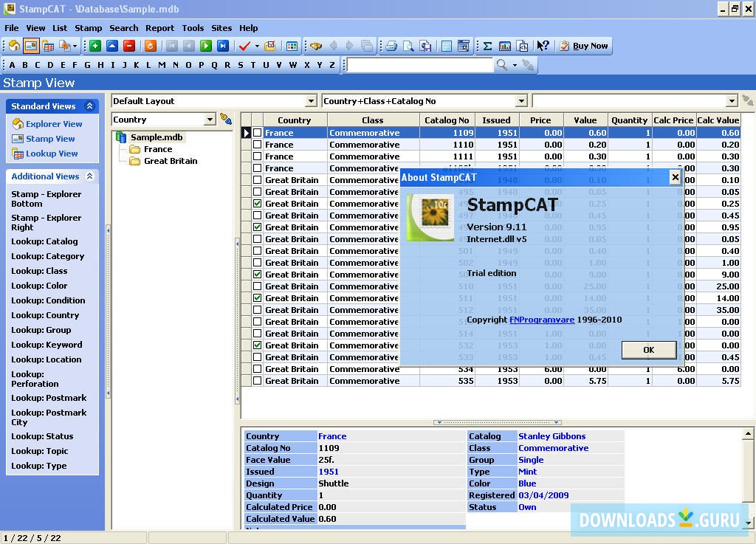Go to next record with green arrow
Image resolution: width=756 pixels, height=544 pixels.
[206, 46]
